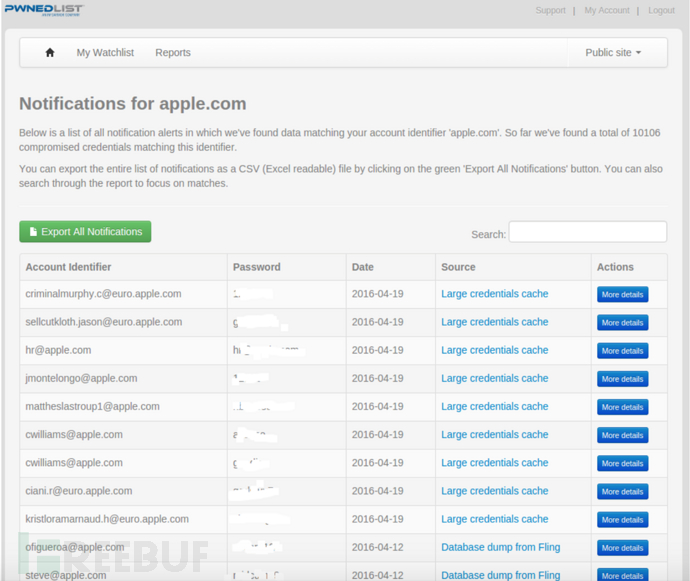Open Large credentials cache link for sellcutkloth.jason
This screenshot has width=690, height=581.
pyautogui.click(x=495, y=322)
